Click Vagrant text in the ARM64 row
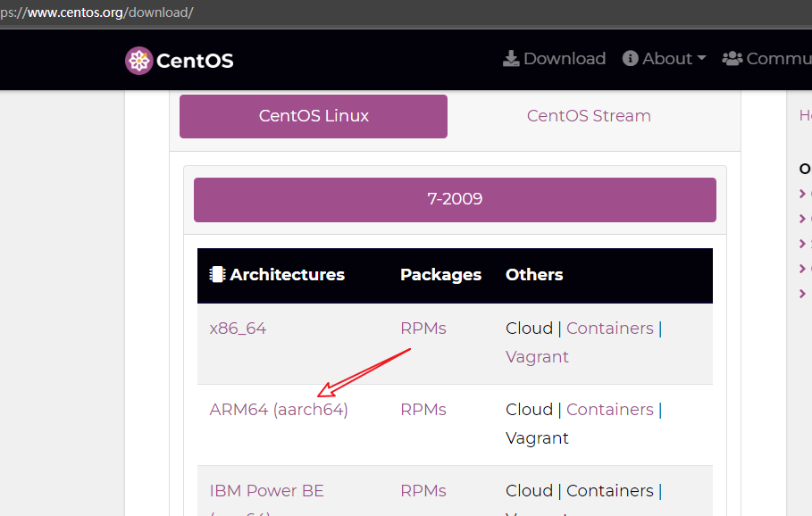812x516 pixels. 537,437
